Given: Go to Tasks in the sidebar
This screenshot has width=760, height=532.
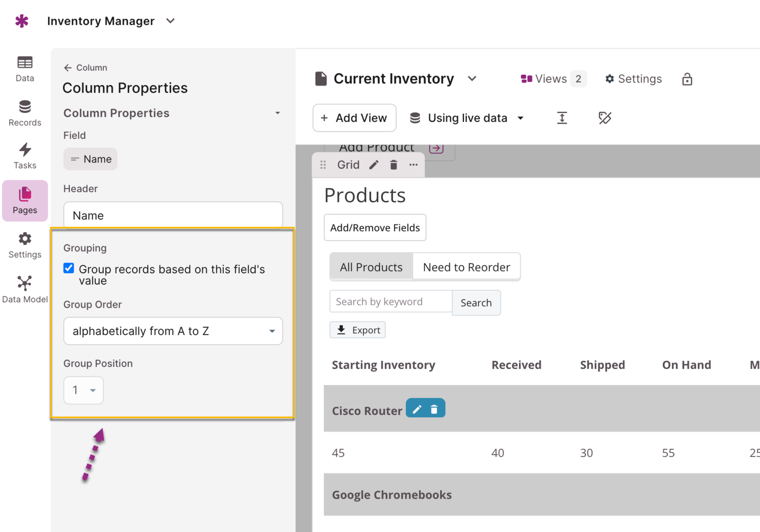Looking at the screenshot, I should [x=24, y=156].
